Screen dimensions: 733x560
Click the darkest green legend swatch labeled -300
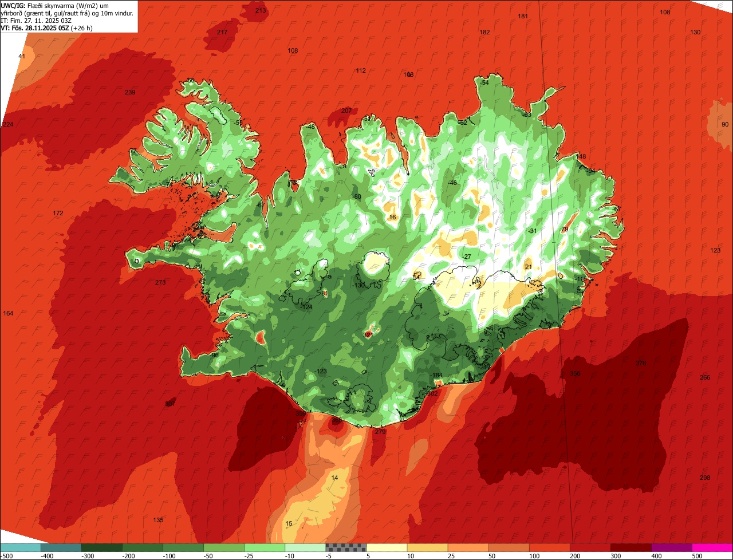click(x=102, y=548)
